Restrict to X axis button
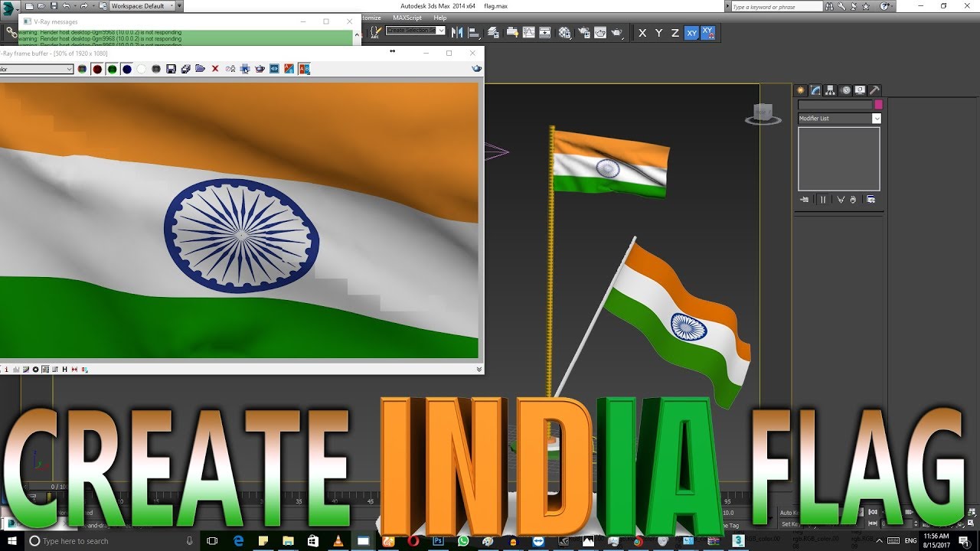This screenshot has width=980, height=551. 642,33
